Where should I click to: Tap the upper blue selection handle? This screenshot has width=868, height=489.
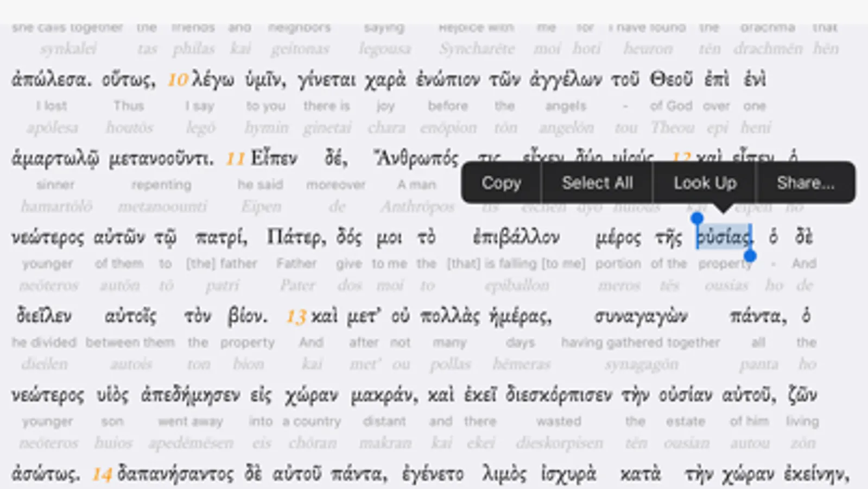(x=696, y=219)
